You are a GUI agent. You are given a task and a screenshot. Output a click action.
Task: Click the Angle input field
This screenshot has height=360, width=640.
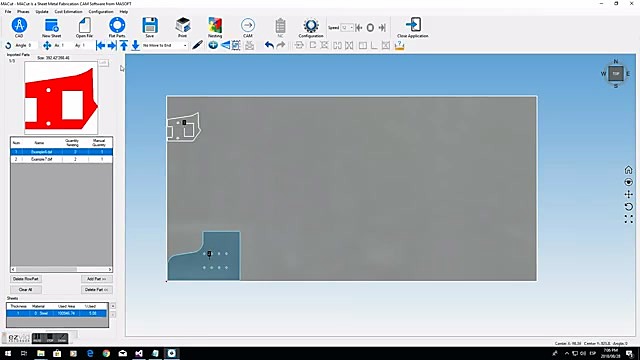point(32,45)
